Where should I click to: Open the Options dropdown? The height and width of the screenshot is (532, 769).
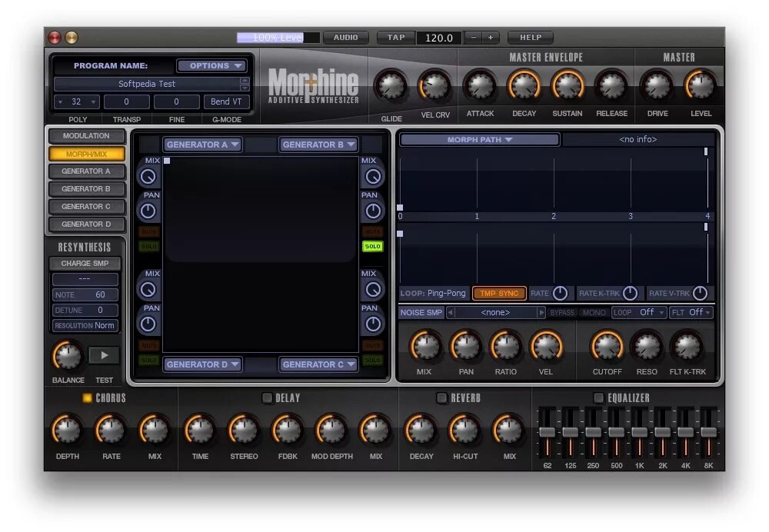click(x=212, y=65)
